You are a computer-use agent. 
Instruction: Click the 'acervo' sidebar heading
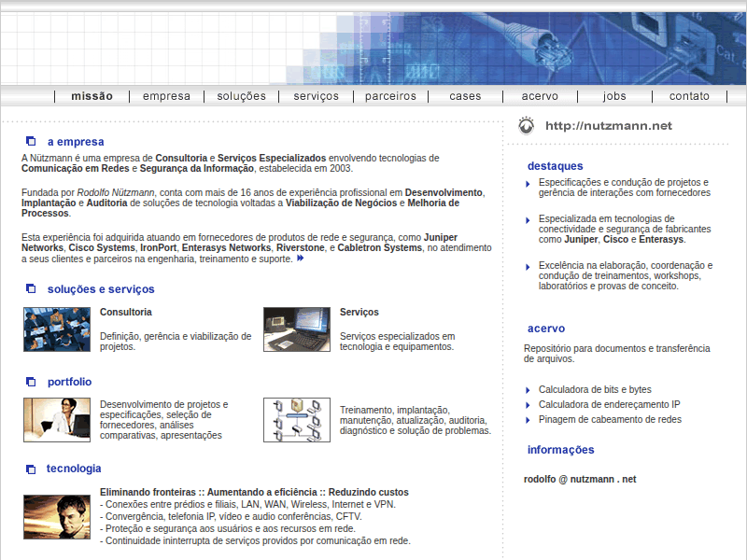coord(546,329)
